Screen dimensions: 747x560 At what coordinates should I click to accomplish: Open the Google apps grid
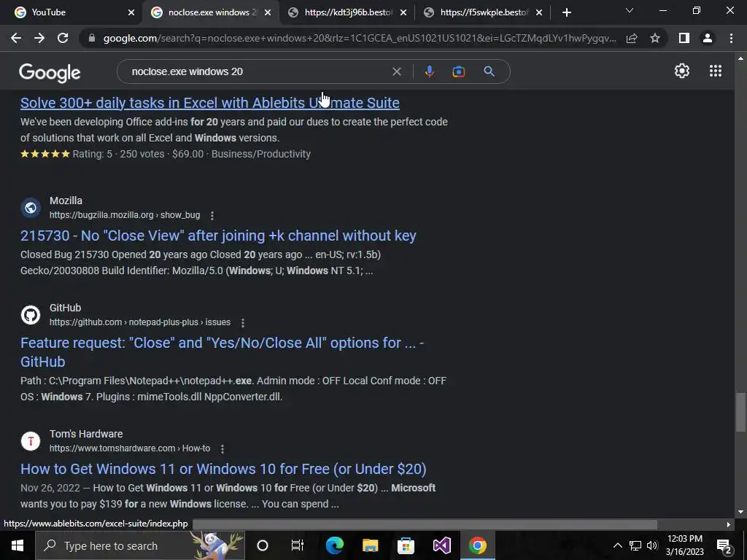716,71
